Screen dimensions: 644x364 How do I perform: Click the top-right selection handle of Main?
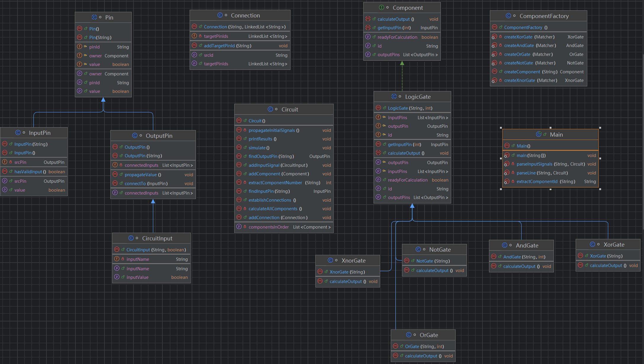click(x=600, y=128)
